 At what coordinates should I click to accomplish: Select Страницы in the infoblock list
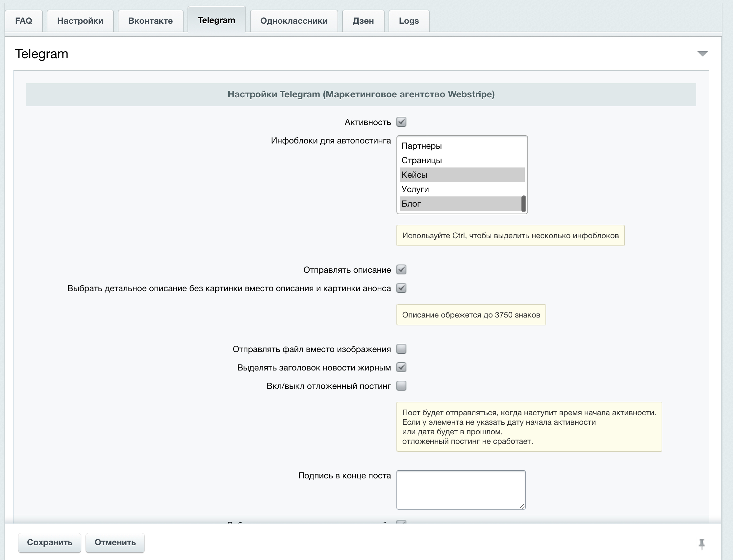click(x=422, y=160)
